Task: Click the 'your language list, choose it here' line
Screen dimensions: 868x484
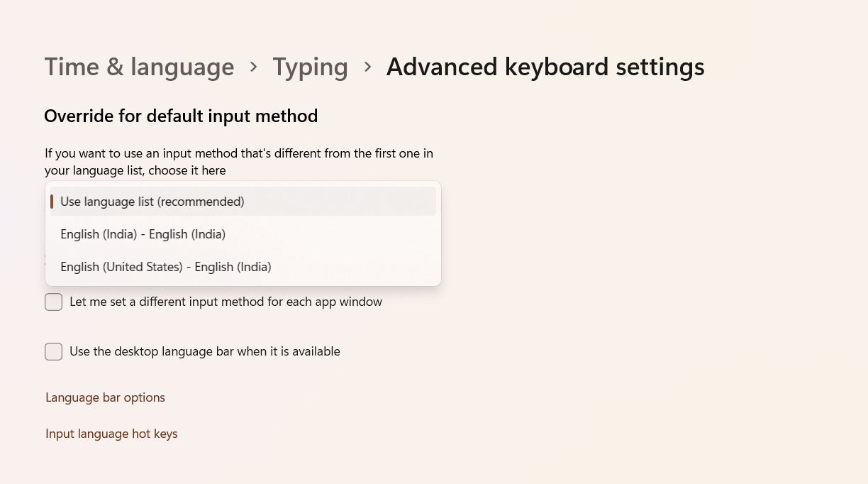Action: 135,170
